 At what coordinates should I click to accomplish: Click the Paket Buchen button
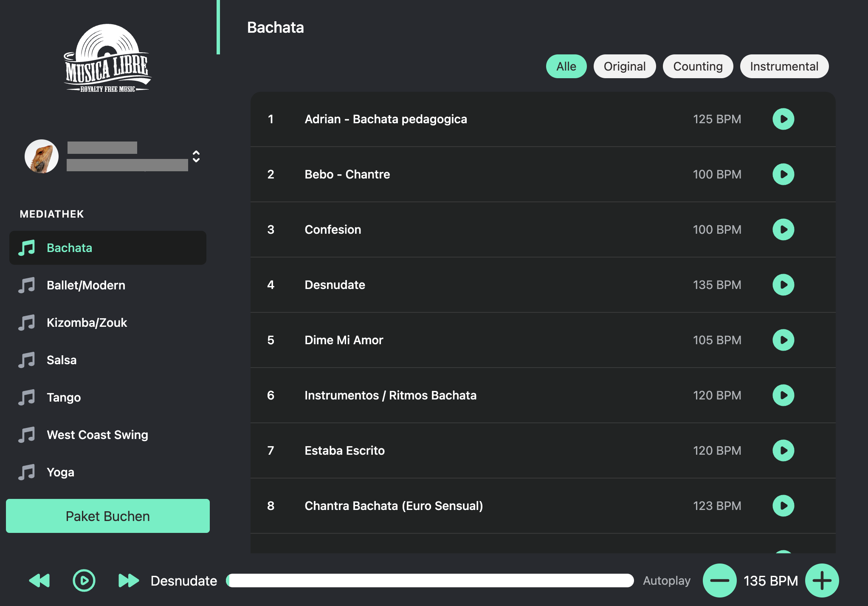click(107, 516)
